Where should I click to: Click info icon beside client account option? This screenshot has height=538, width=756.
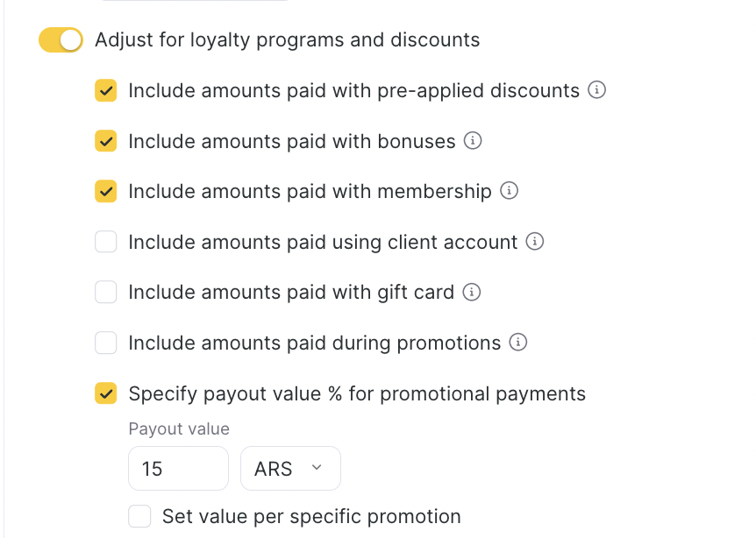tap(535, 242)
